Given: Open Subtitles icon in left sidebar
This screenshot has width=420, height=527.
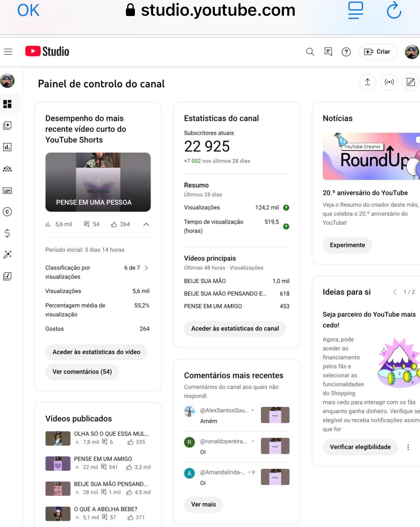Looking at the screenshot, I should point(8,191).
